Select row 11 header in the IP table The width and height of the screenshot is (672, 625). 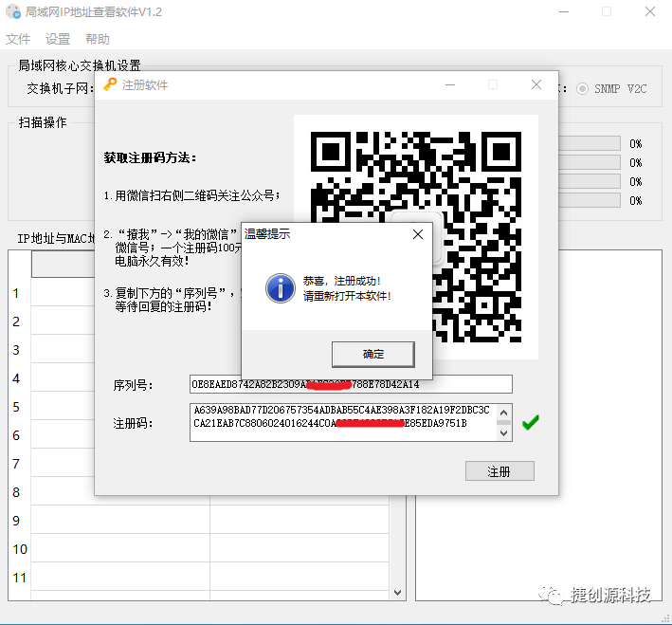(19, 578)
